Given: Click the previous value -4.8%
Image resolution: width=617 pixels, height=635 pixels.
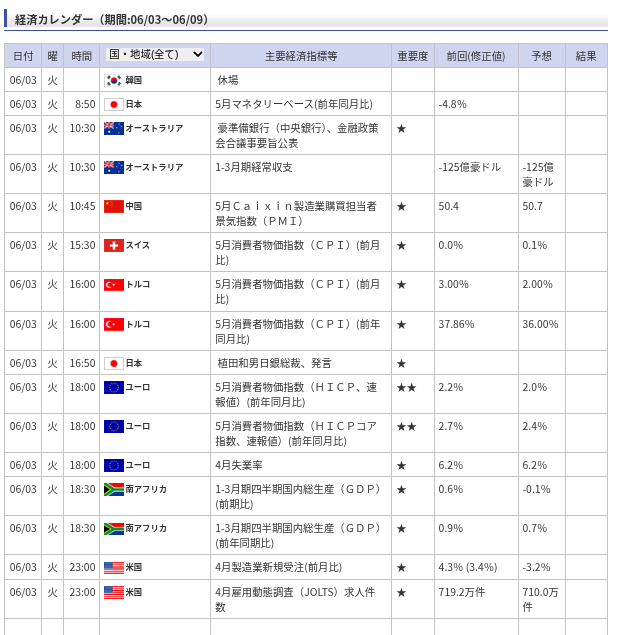Looking at the screenshot, I should (x=452, y=104).
